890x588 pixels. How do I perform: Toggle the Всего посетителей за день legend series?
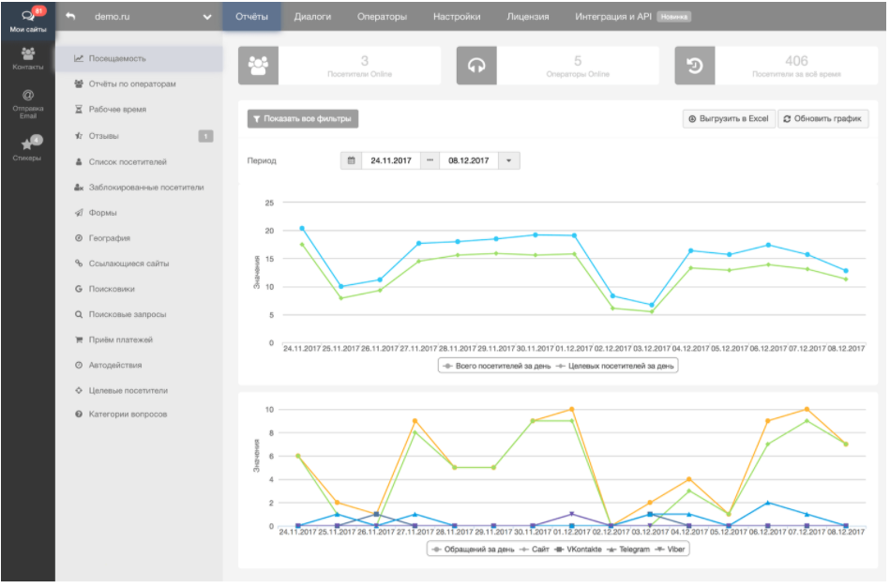tap(495, 366)
